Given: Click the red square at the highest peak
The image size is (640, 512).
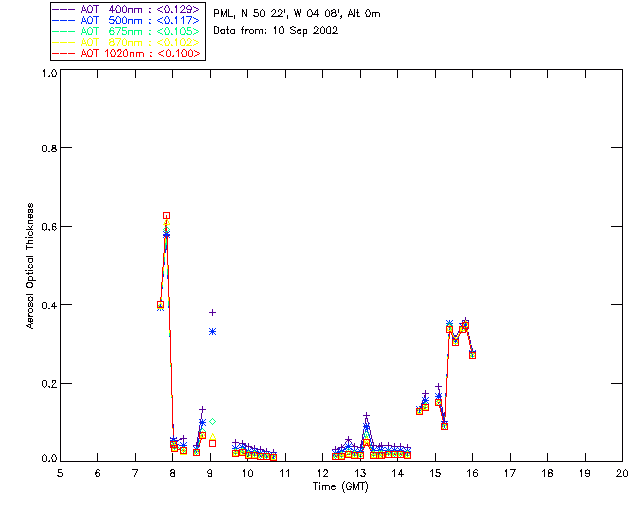Looking at the screenshot, I should (166, 216).
